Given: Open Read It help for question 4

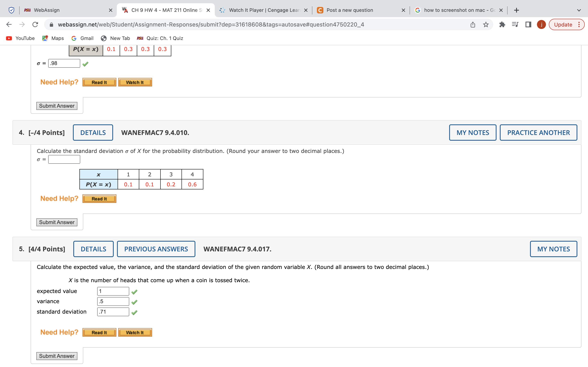Looking at the screenshot, I should (99, 199).
